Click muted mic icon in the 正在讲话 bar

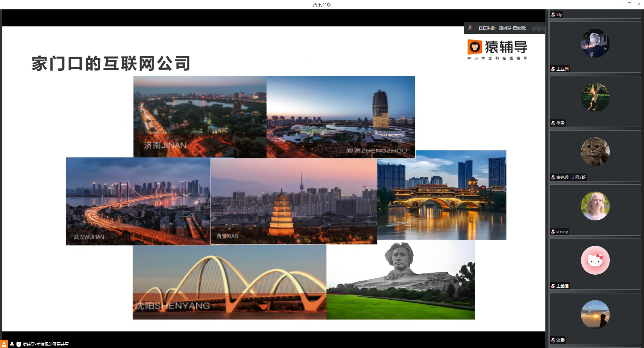click(470, 28)
